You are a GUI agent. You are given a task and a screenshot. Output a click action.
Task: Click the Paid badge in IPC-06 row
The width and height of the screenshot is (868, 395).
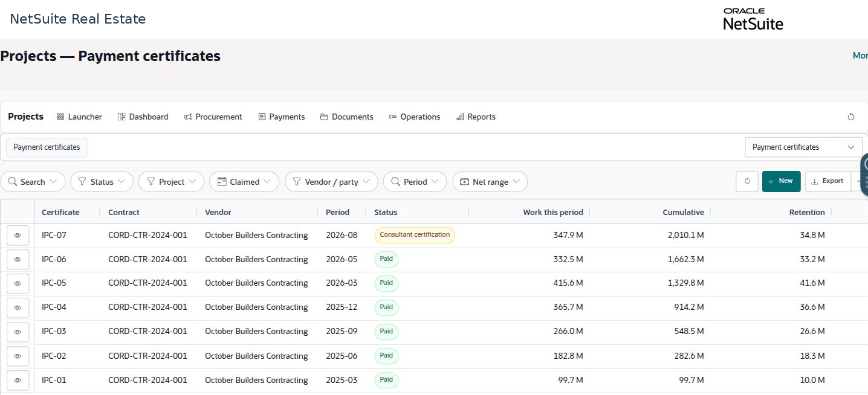pos(386,259)
